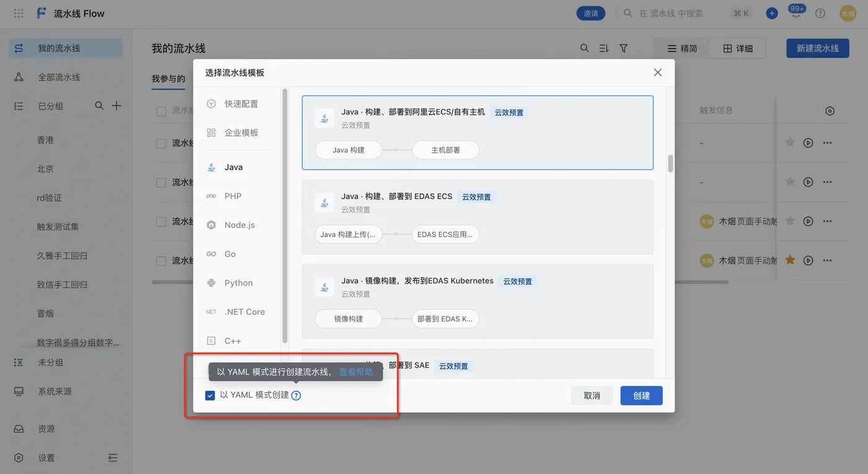Open 设置 in sidebar

click(x=46, y=458)
